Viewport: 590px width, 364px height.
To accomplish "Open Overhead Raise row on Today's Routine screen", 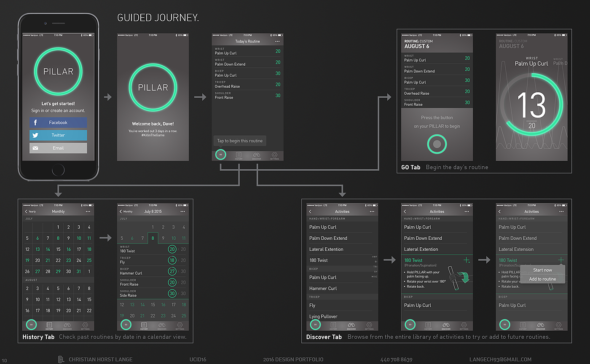I will pyautogui.click(x=248, y=85).
